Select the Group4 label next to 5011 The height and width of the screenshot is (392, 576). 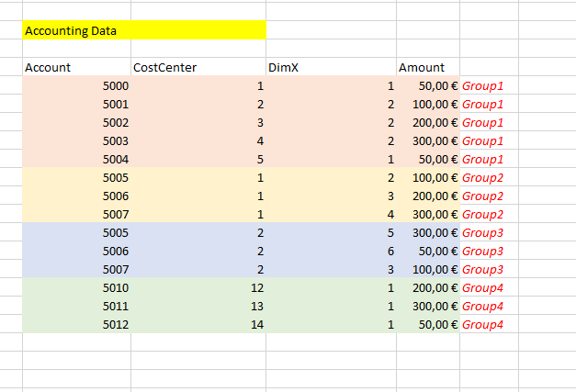click(x=482, y=306)
